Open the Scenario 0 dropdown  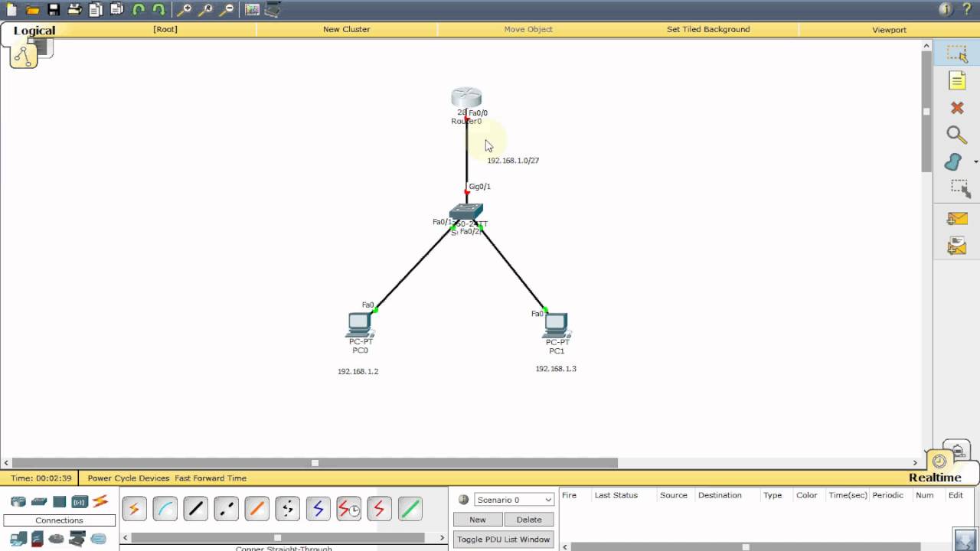(x=514, y=500)
